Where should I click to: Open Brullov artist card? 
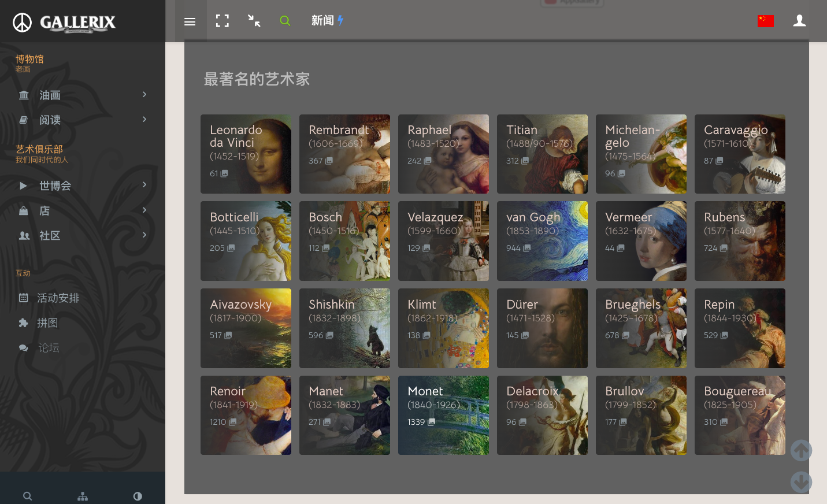(x=641, y=415)
